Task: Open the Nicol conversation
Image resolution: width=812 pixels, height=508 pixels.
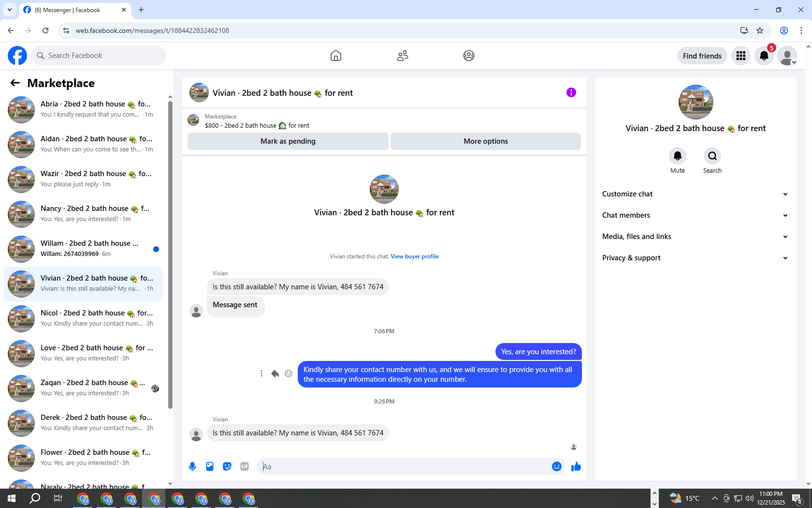Action: point(84,318)
